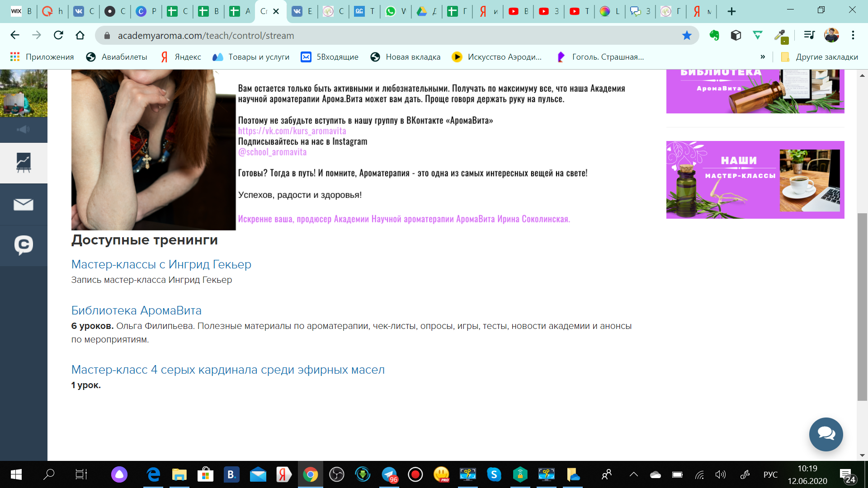Open the @school_aromavita Instagram link
The width and height of the screenshot is (868, 488).
[x=272, y=152]
